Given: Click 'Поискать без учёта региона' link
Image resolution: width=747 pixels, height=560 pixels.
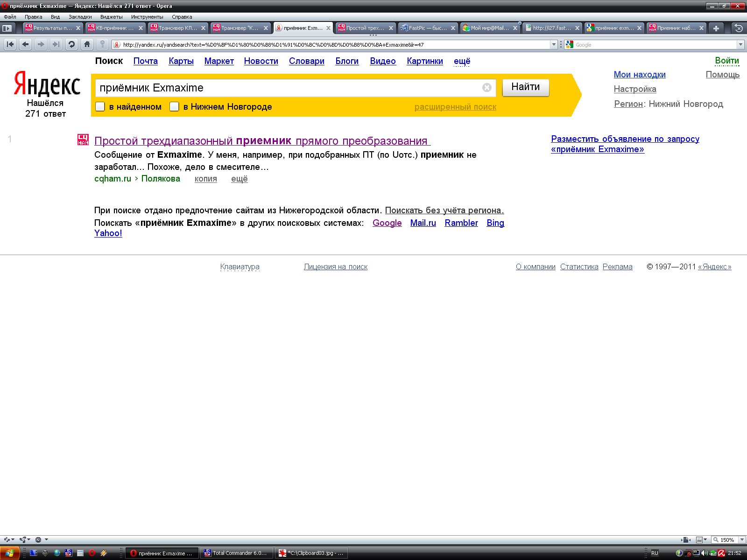Looking at the screenshot, I should point(444,210).
